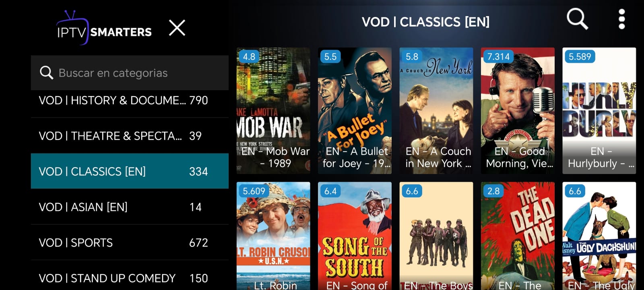The width and height of the screenshot is (644, 290).
Task: Select A Couch in New York poster
Action: tap(436, 111)
